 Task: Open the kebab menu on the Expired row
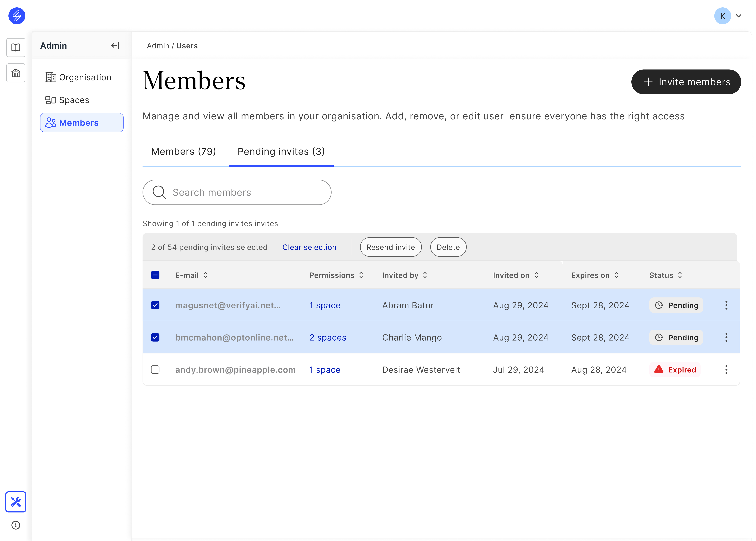(x=726, y=369)
